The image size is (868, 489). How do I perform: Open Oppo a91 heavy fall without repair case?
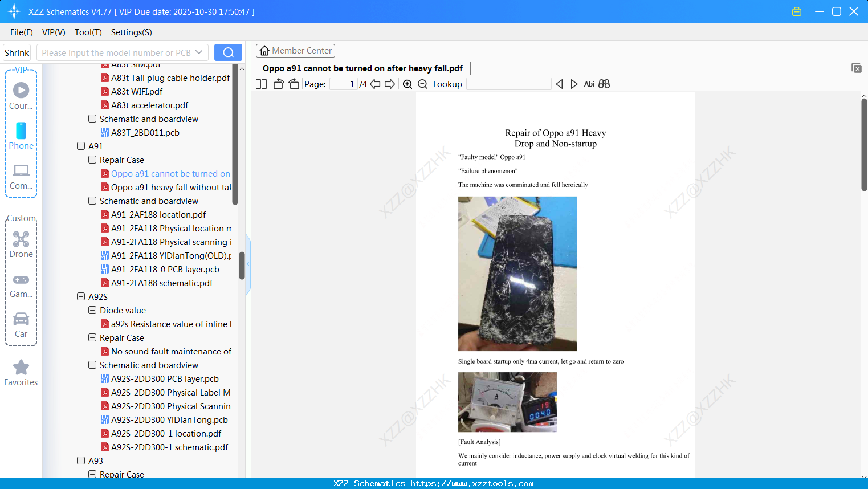[171, 187]
